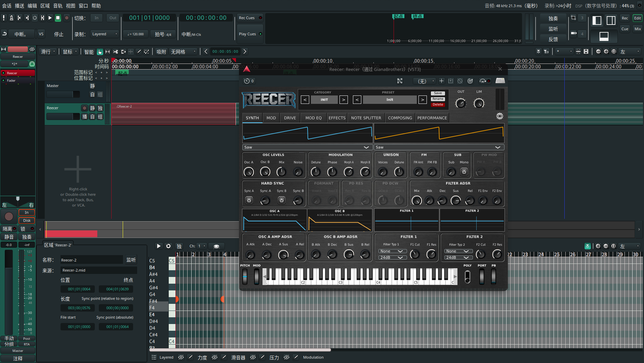644x363 pixels.
Task: Open the Mix window button
Action: click(x=638, y=29)
